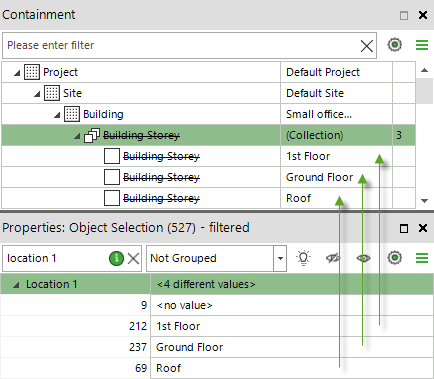The height and width of the screenshot is (379, 434).
Task: Check the Ground Floor Building Storey checkbox
Action: click(112, 177)
